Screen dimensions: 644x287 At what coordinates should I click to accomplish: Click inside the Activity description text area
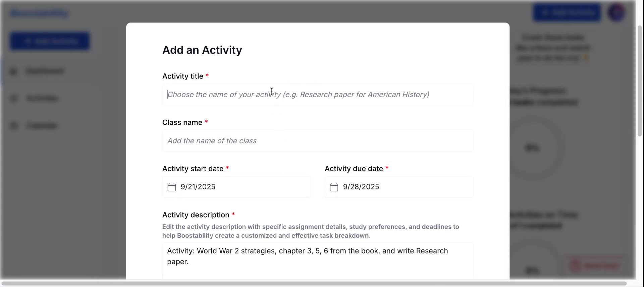318,262
